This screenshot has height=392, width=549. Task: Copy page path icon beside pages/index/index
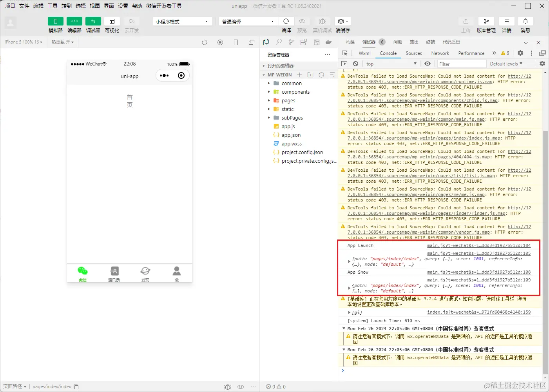(x=76, y=387)
